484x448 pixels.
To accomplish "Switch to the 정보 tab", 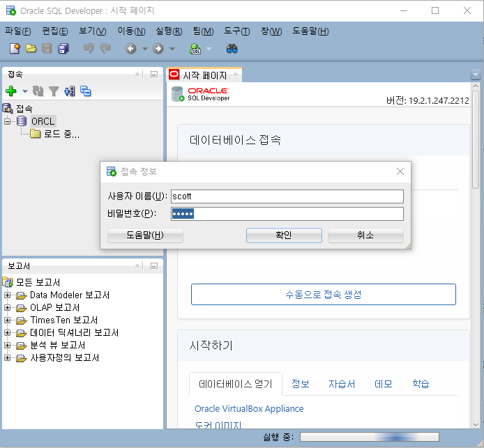I will (x=301, y=384).
